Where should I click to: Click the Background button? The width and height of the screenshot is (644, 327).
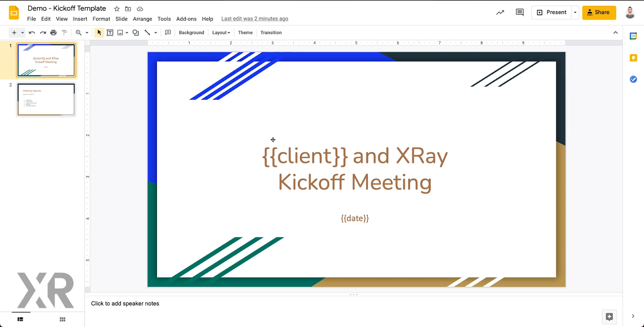pyautogui.click(x=192, y=33)
